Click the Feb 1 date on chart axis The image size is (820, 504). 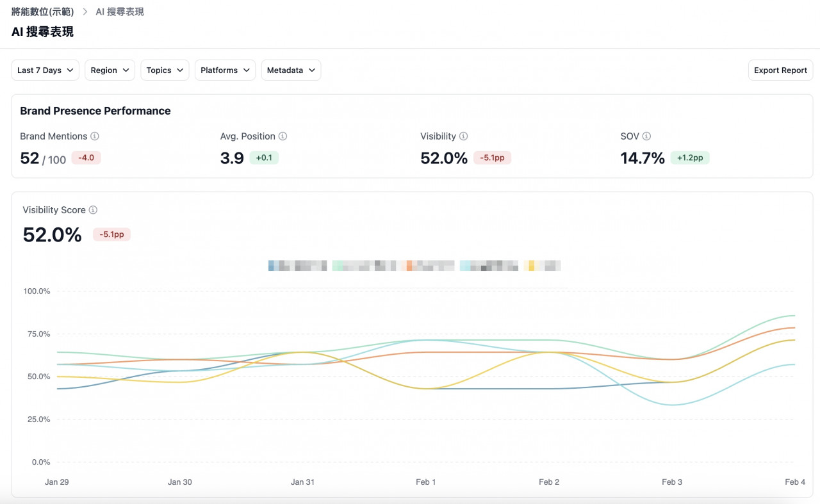click(x=425, y=482)
